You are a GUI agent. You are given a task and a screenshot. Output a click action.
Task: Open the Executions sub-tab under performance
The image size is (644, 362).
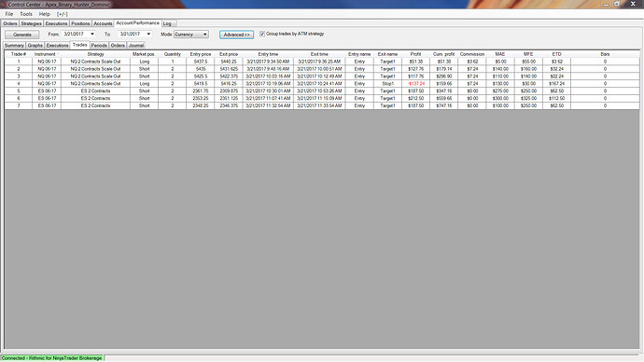coord(57,46)
